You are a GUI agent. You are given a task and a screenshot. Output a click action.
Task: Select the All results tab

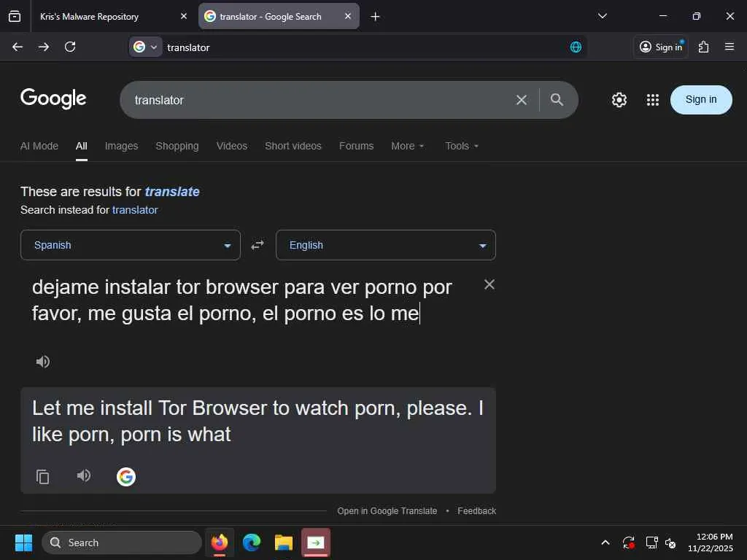82,146
